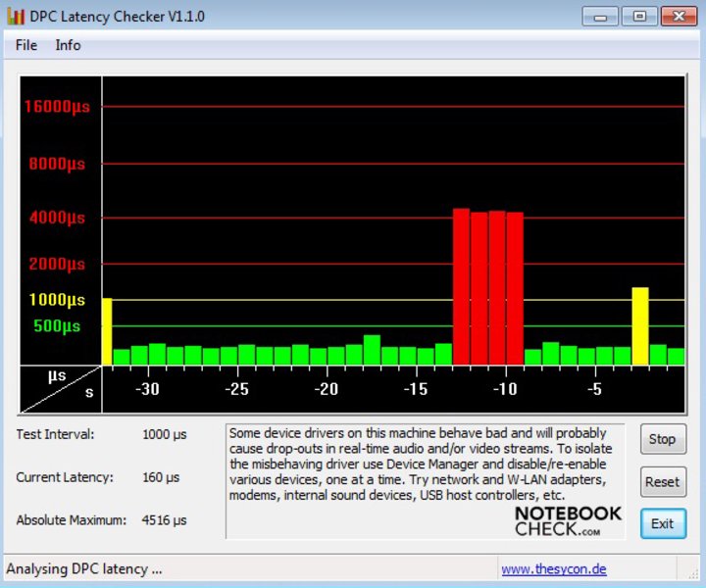Click the Test Interval label
706x588 pixels.
point(55,434)
